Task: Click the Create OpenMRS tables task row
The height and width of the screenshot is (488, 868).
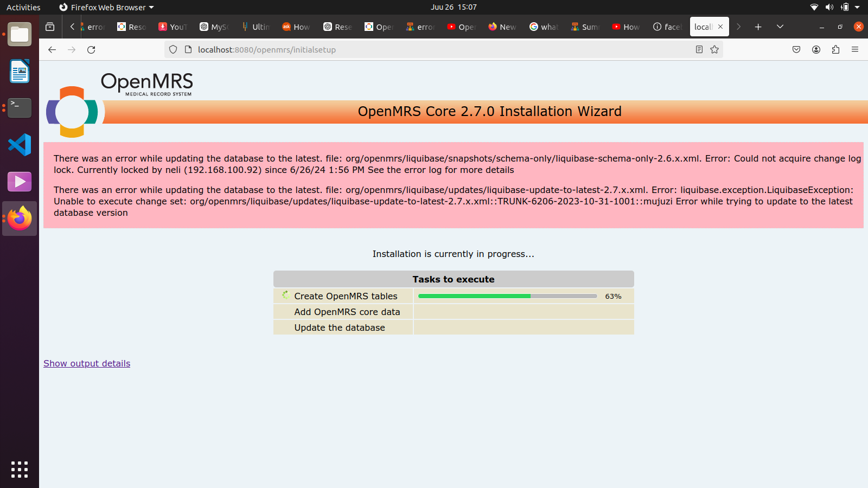Action: pyautogui.click(x=454, y=296)
